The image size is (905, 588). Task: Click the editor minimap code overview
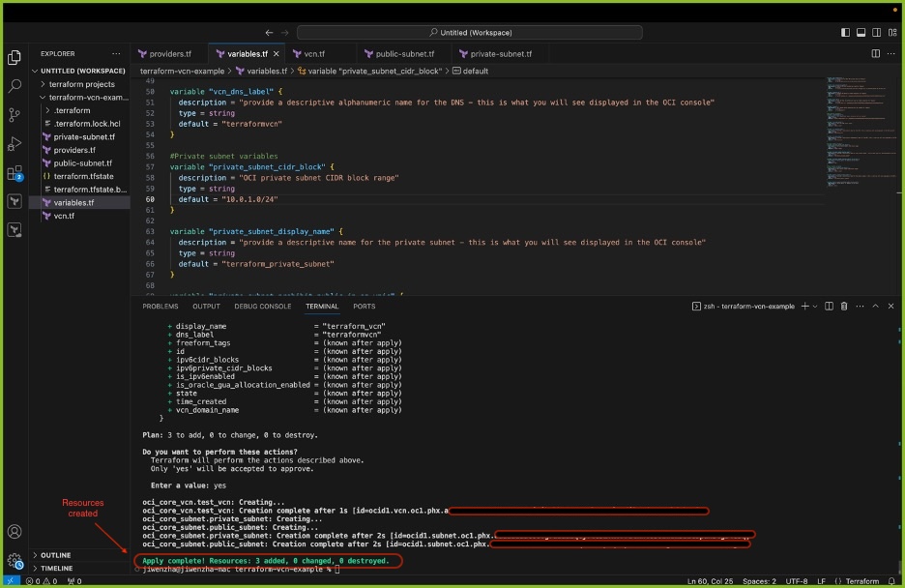click(x=851, y=126)
